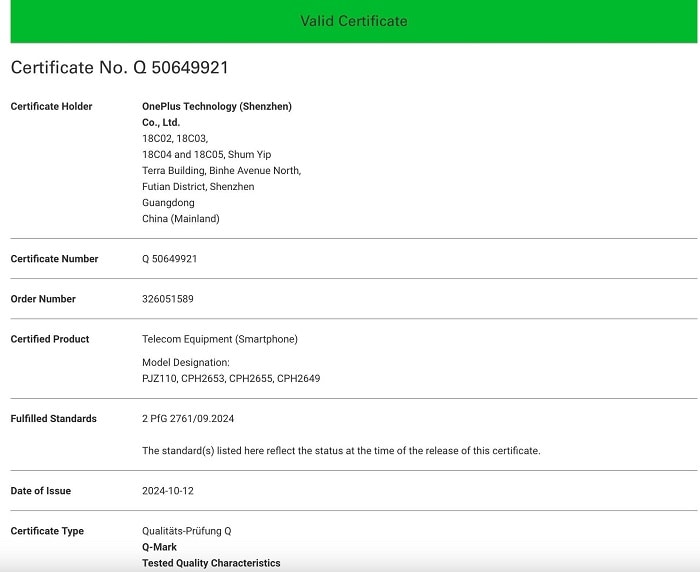Image resolution: width=700 pixels, height=572 pixels.
Task: Click the Certificate No. Q 50649921 heading
Action: [120, 68]
